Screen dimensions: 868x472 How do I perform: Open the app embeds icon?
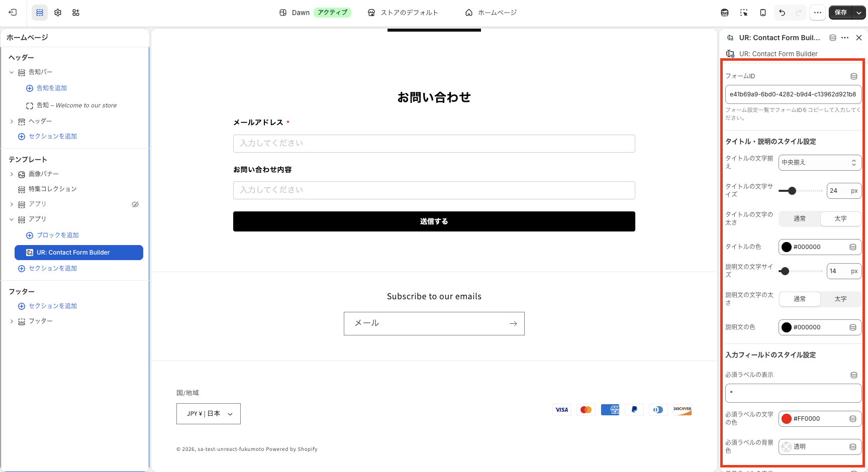[x=76, y=13]
